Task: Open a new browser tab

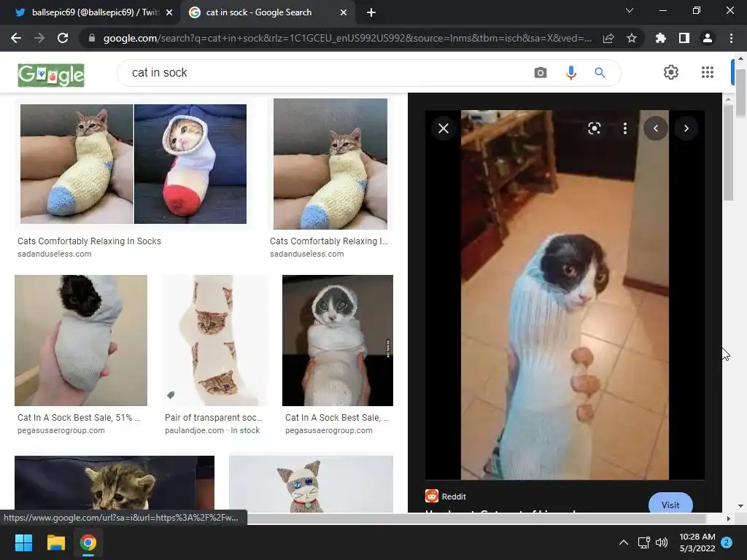Action: click(x=371, y=13)
